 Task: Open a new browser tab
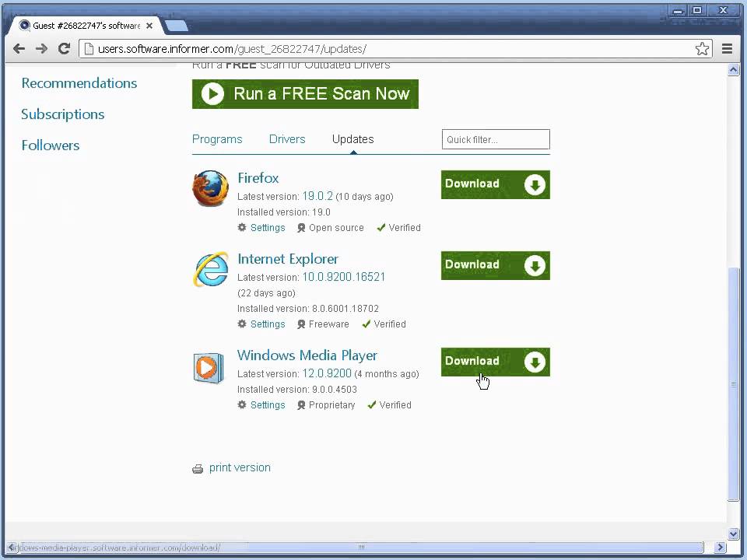coord(177,26)
